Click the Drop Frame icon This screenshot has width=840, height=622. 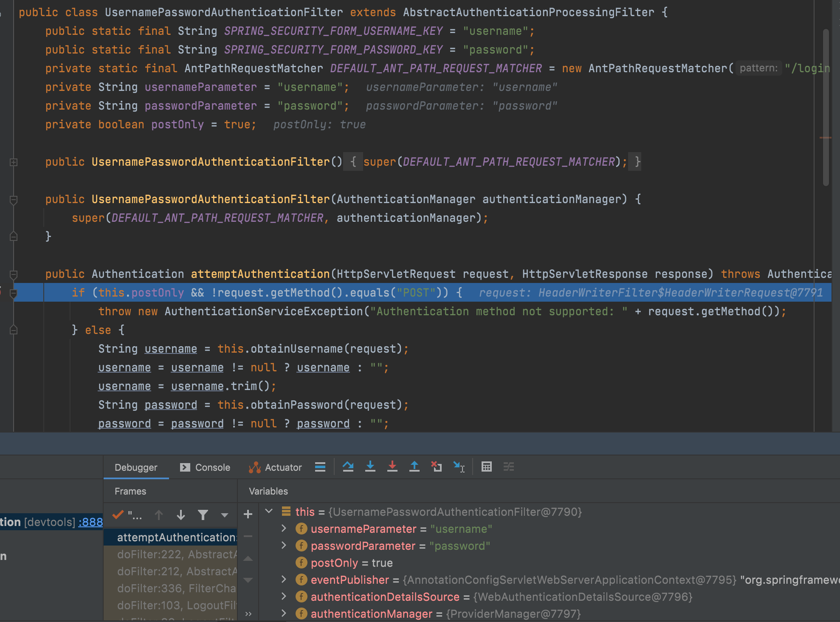tap(437, 467)
